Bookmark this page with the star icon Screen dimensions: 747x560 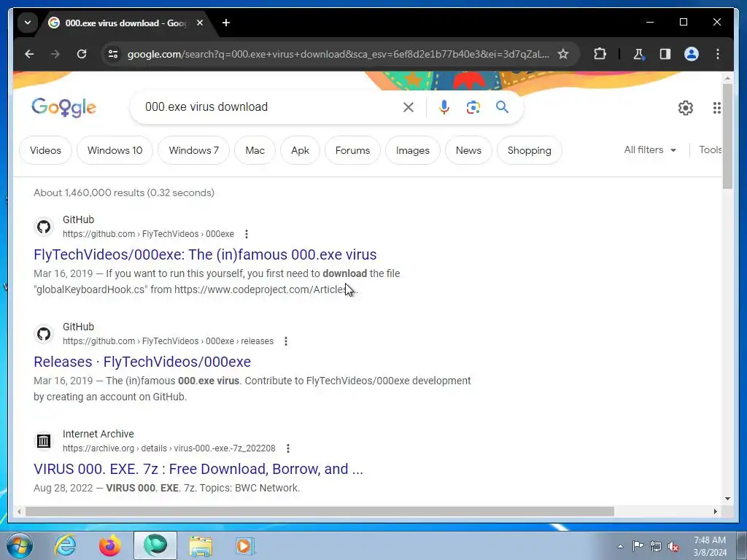pos(563,54)
